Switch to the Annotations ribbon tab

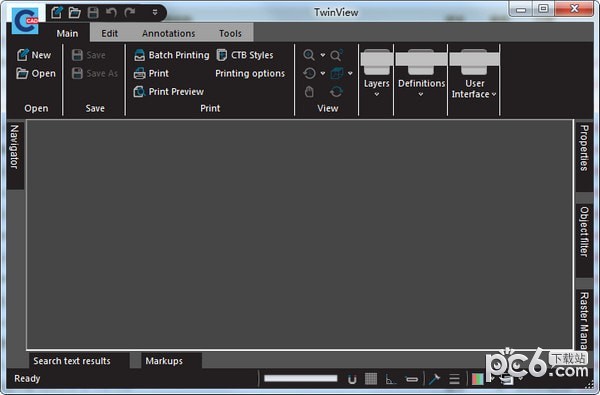169,33
